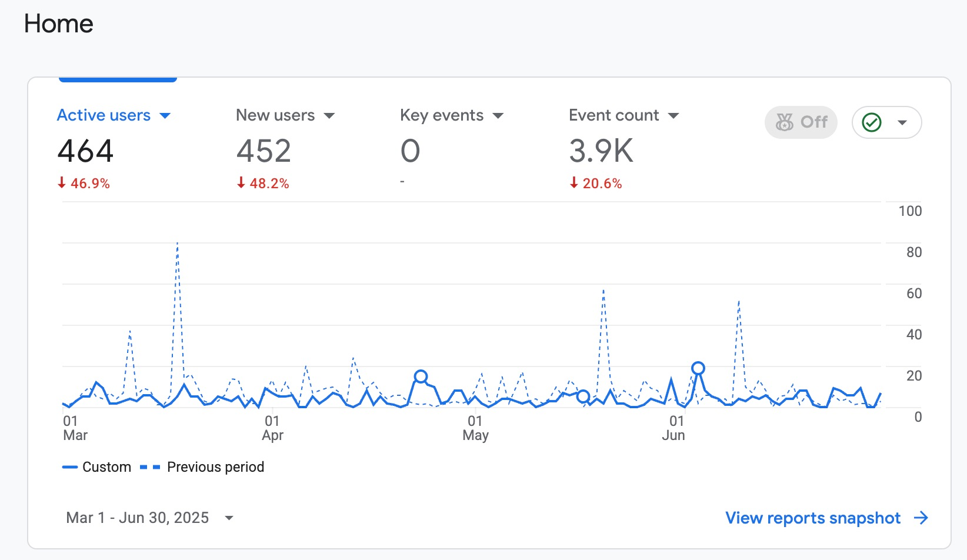Click the solid Custom legend line icon
Image resolution: width=967 pixels, height=560 pixels.
tap(70, 467)
